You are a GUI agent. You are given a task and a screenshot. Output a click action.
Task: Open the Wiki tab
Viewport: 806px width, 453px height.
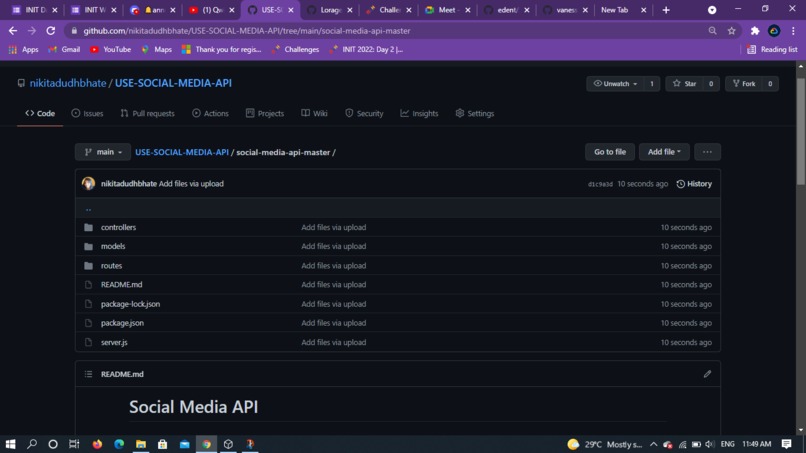314,113
